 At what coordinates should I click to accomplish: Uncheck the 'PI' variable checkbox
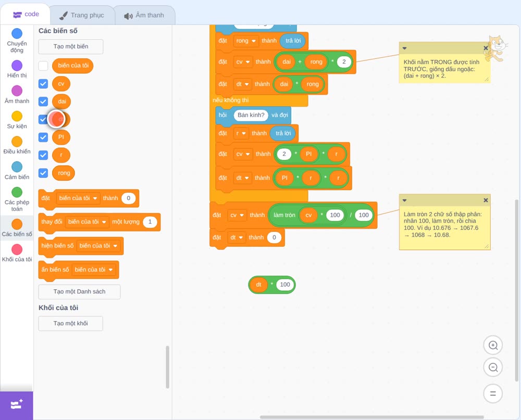[43, 137]
